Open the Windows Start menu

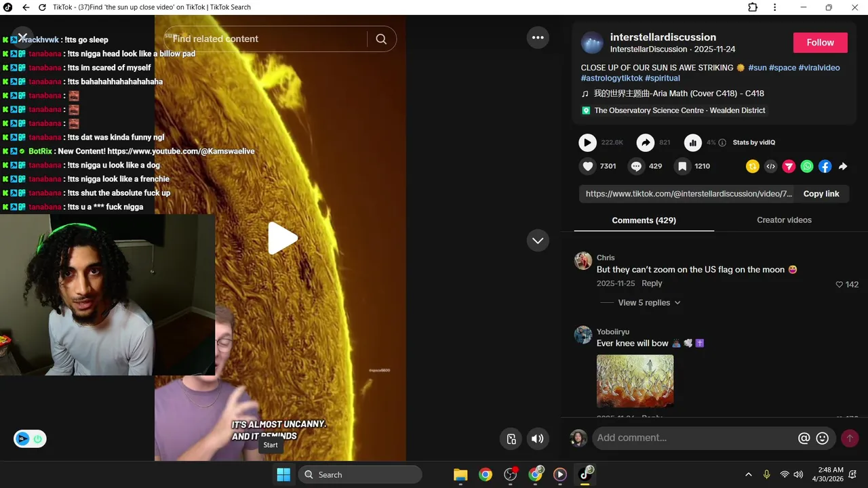click(x=283, y=474)
